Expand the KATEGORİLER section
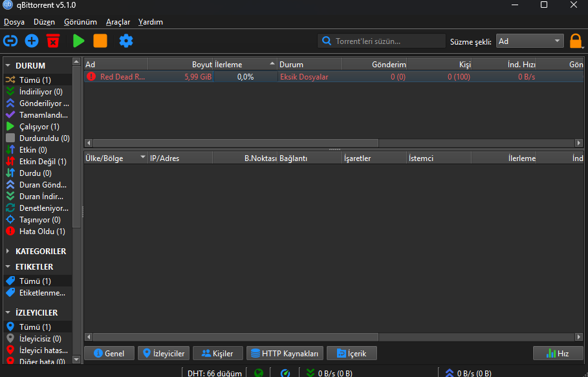Viewport: 588px width, 377px height. 8,251
